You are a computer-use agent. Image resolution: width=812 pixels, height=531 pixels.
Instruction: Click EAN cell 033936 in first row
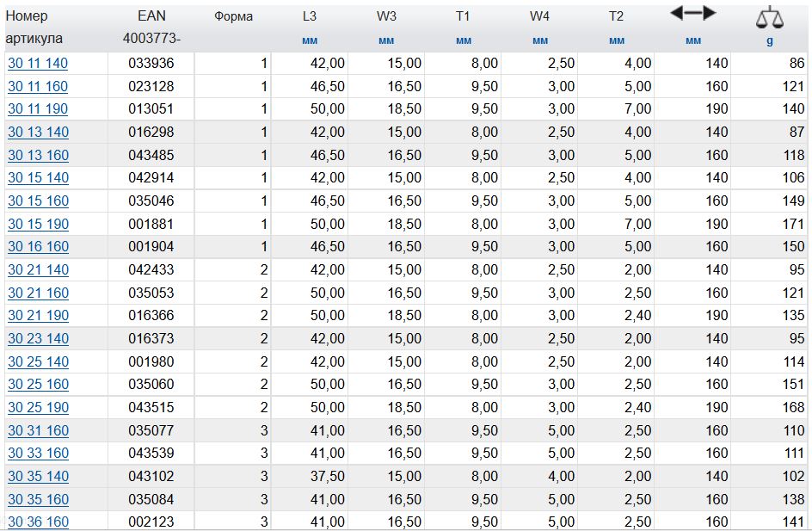click(151, 64)
